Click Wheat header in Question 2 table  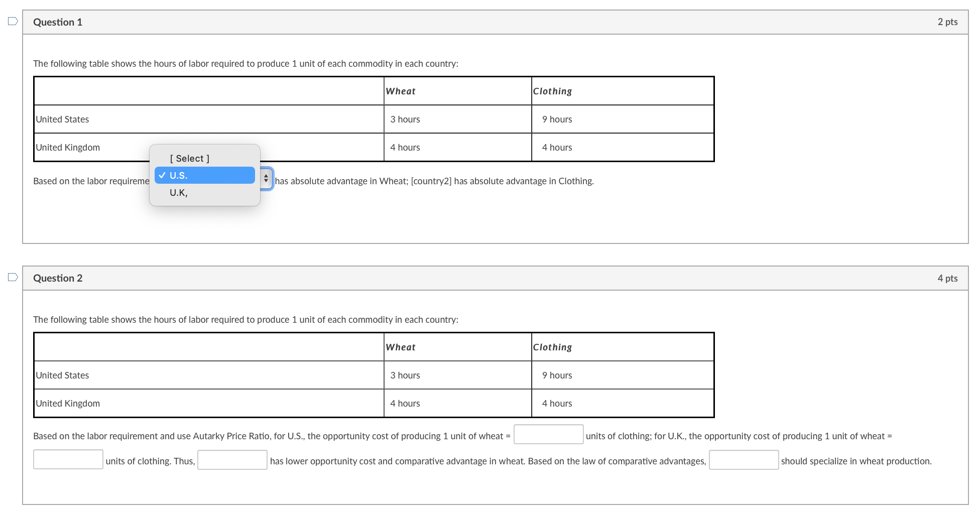click(x=401, y=347)
